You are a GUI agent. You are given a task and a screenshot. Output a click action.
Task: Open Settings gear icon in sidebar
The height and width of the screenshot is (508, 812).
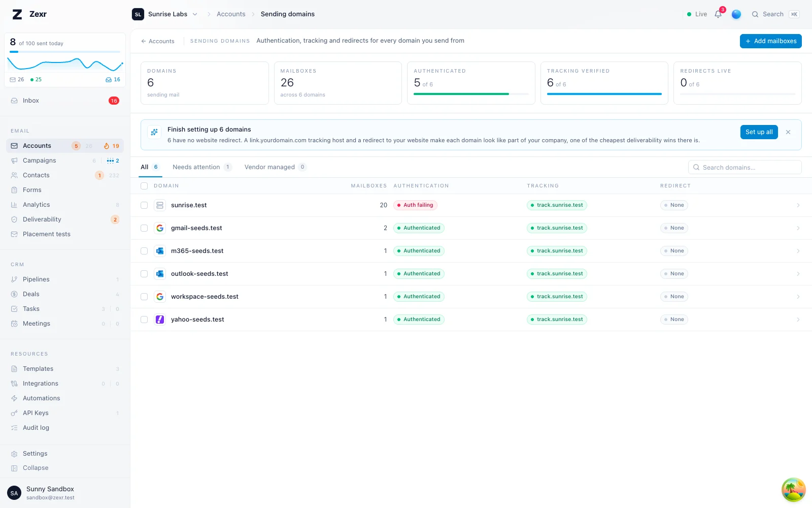pyautogui.click(x=14, y=454)
